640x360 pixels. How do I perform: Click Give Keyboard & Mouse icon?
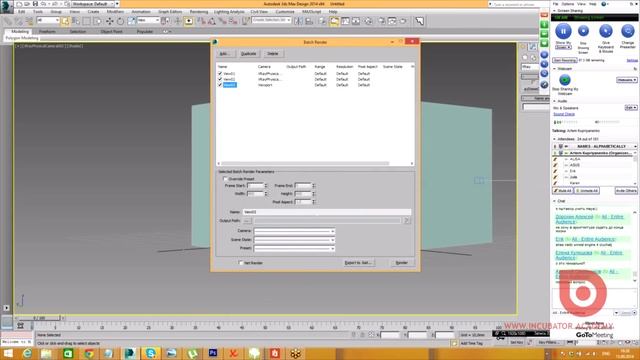pyautogui.click(x=606, y=31)
